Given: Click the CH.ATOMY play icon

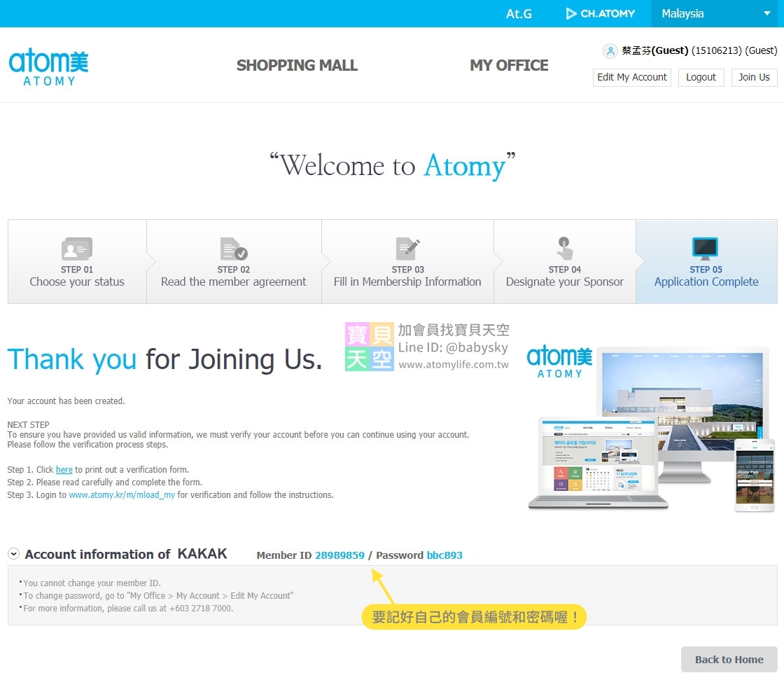Looking at the screenshot, I should tap(570, 13).
